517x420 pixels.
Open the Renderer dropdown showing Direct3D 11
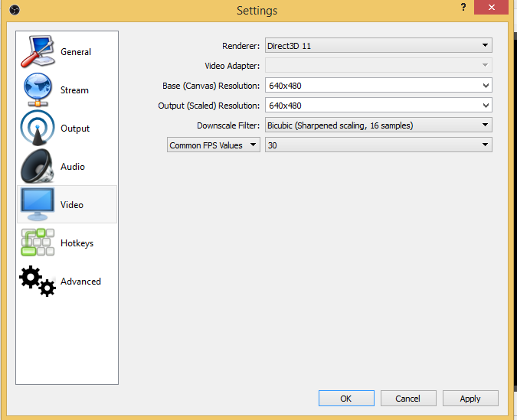378,46
